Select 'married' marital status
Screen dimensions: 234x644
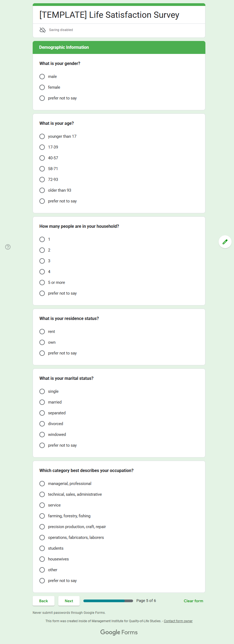(42, 402)
